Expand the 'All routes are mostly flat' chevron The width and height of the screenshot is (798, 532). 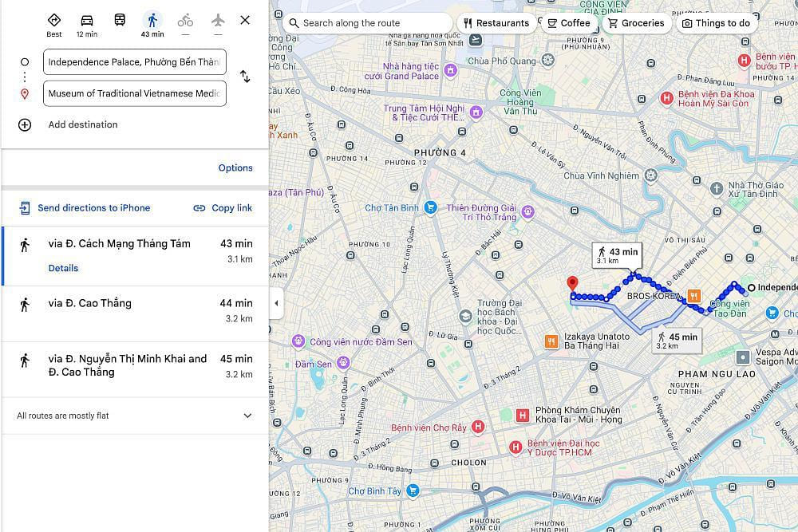[247, 416]
